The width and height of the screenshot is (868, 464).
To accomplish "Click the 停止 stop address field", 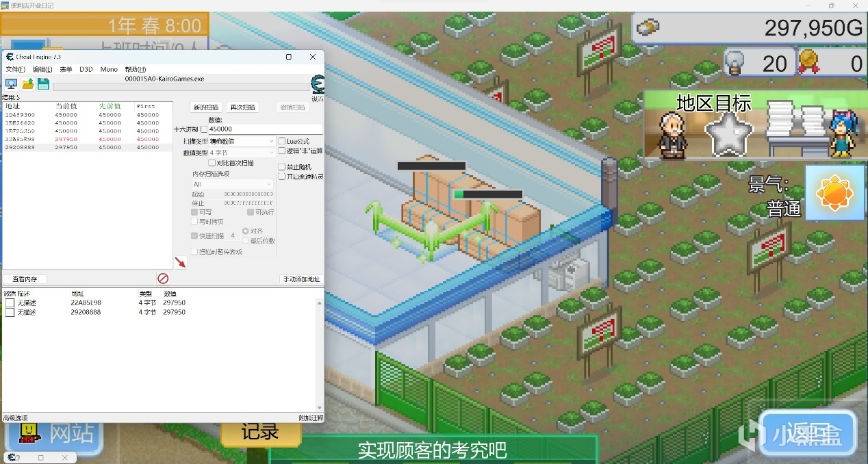I will (249, 203).
